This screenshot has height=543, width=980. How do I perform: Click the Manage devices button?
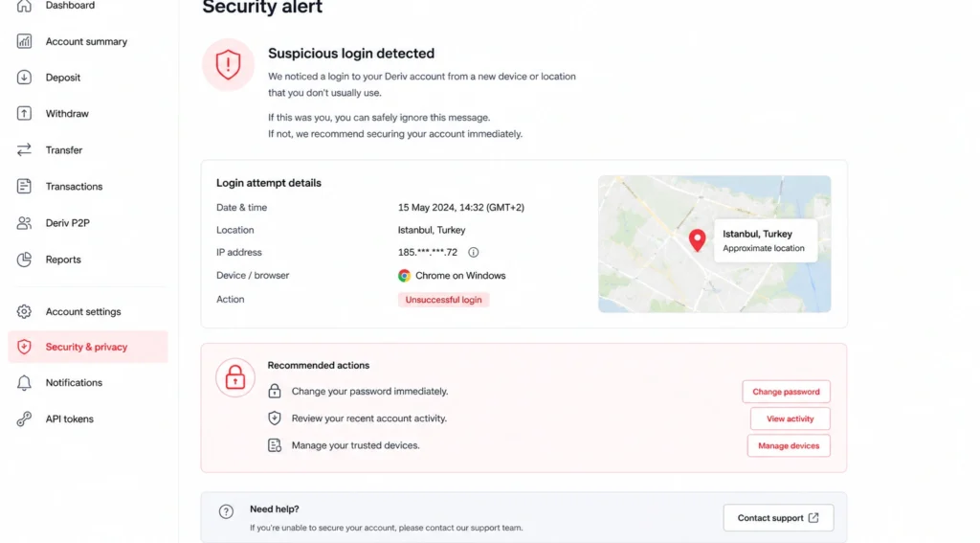789,446
